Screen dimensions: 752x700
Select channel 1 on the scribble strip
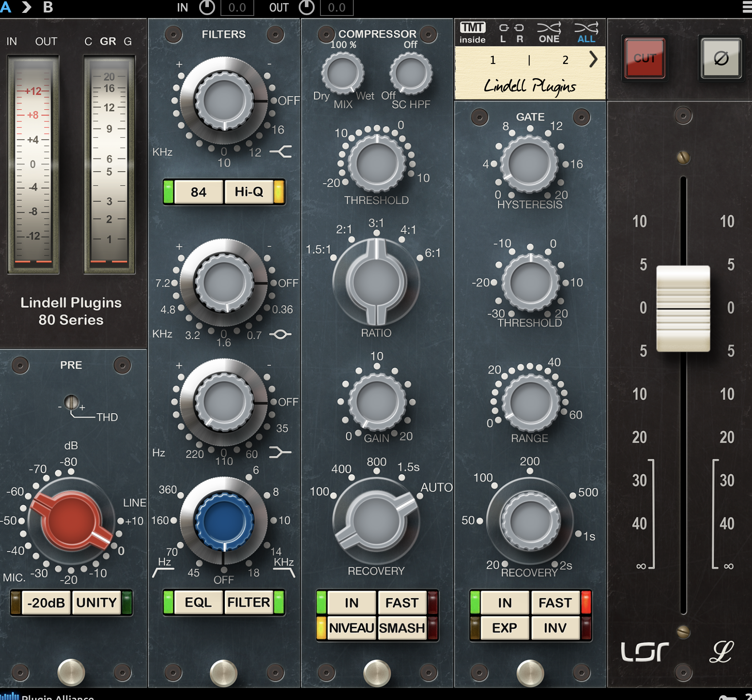pos(492,60)
